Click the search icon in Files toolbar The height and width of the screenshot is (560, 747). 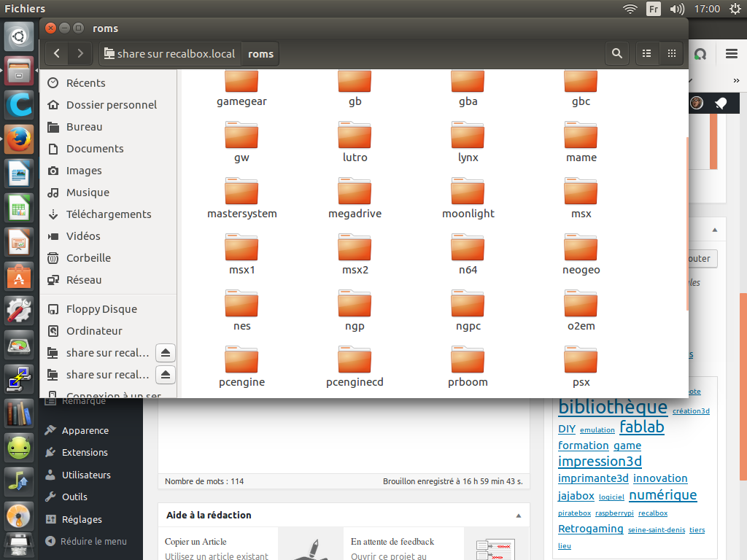click(x=617, y=53)
